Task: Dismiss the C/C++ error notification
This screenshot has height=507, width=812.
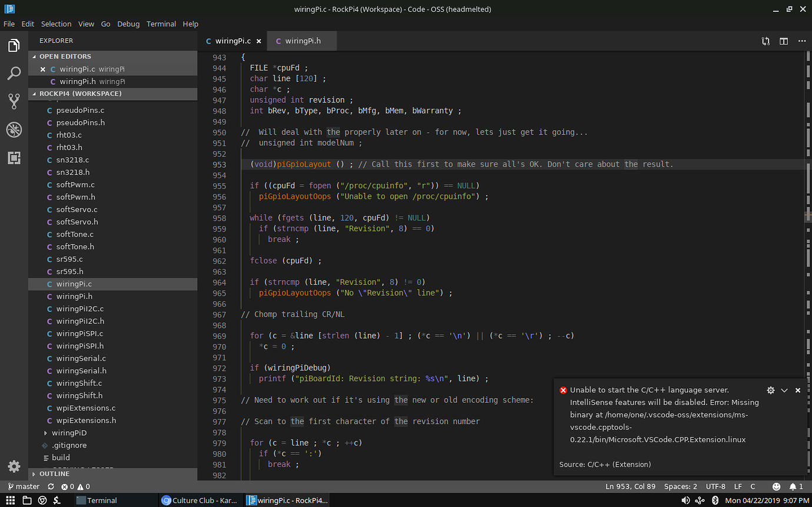Action: 798,390
